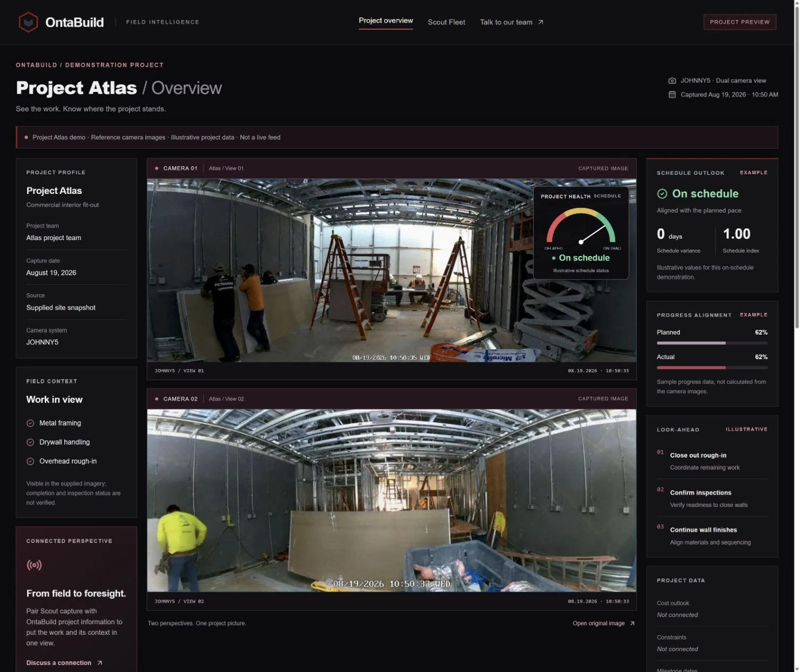Image resolution: width=800 pixels, height=672 pixels.
Task: Select look-ahead item Close out rough-in
Action: 712,461
